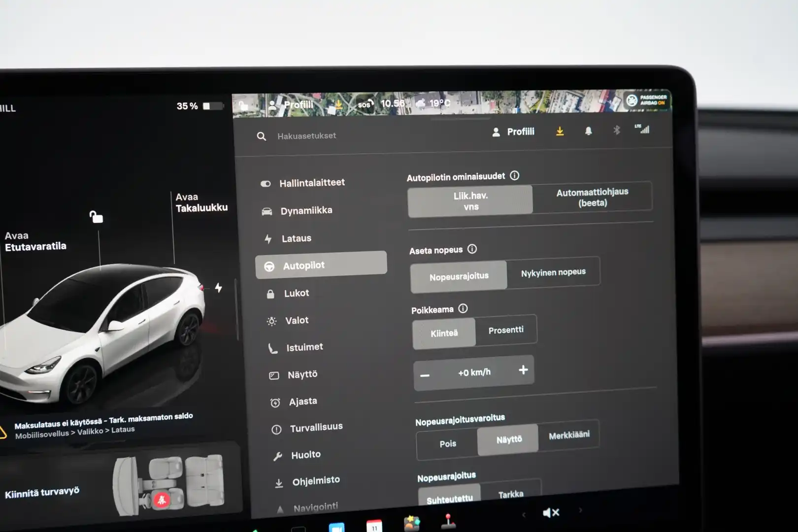Click Profiili in the map status bar
The image size is (798, 532).
292,105
